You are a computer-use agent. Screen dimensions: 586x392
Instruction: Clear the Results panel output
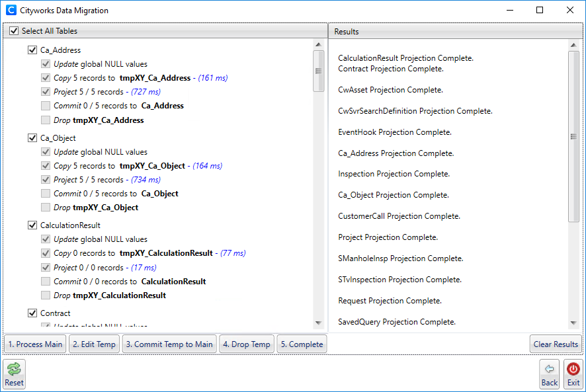(x=556, y=344)
